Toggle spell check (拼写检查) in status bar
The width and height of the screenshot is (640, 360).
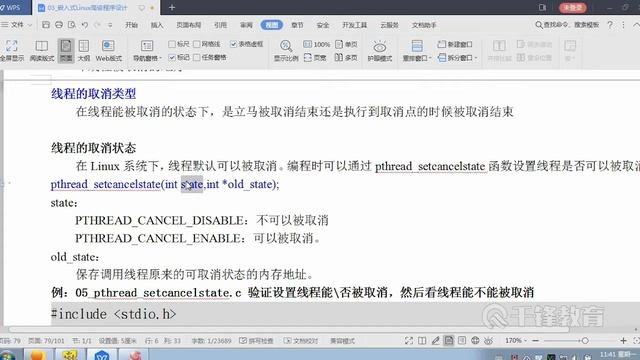[x=256, y=340]
